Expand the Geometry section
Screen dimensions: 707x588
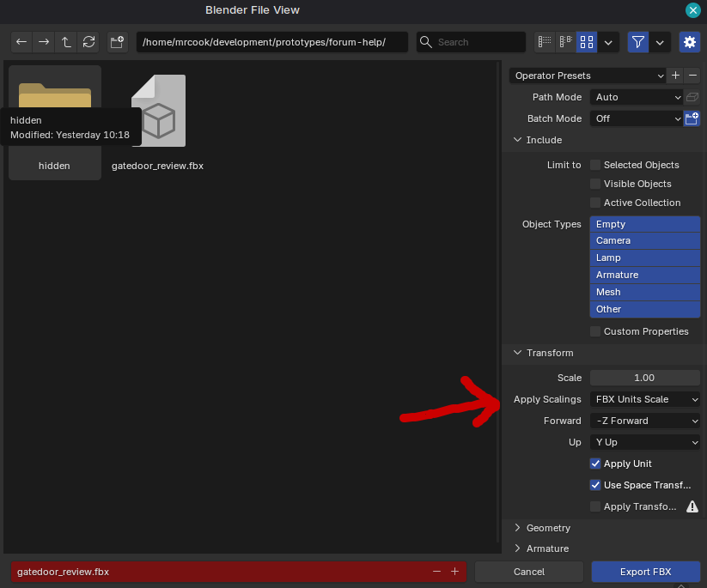tap(548, 528)
